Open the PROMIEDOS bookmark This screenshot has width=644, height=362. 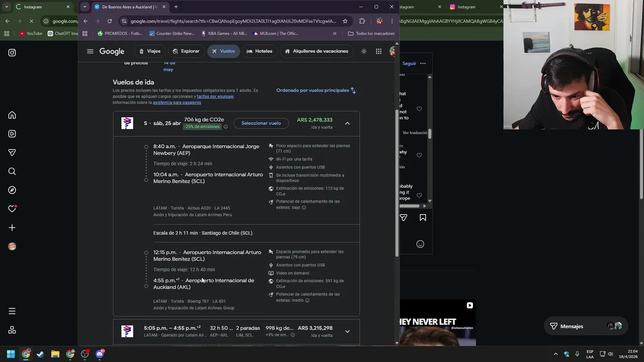click(120, 34)
